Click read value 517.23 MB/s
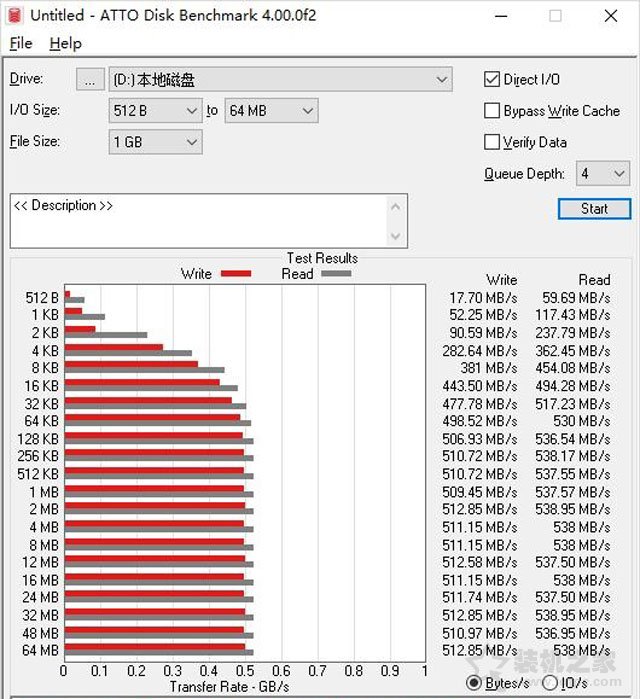Viewport: 640px width, 699px height. point(573,404)
